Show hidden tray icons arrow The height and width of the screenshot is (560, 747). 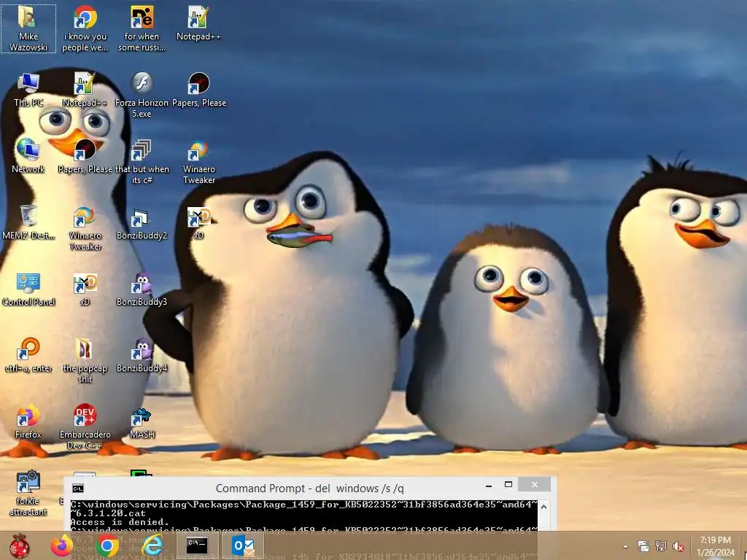[625, 546]
